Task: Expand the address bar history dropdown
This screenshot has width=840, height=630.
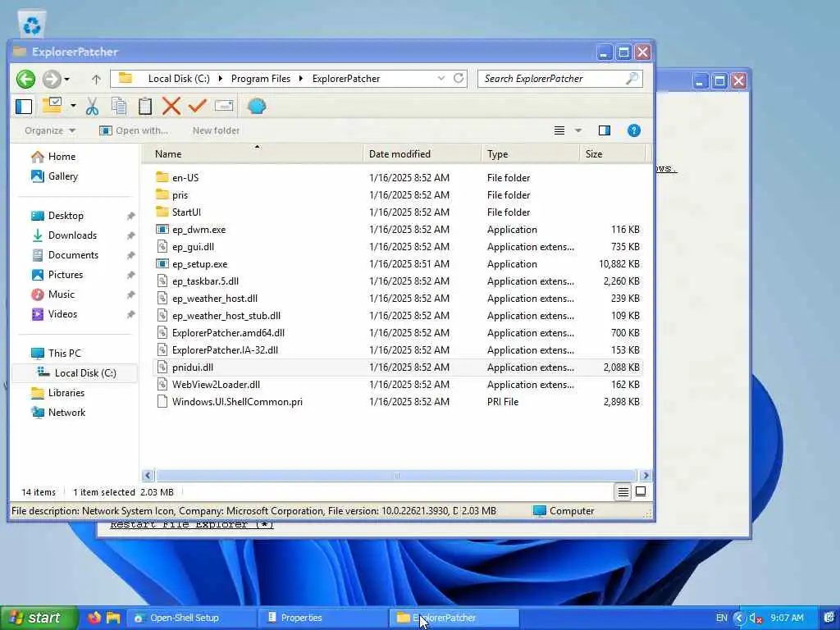Action: click(441, 78)
